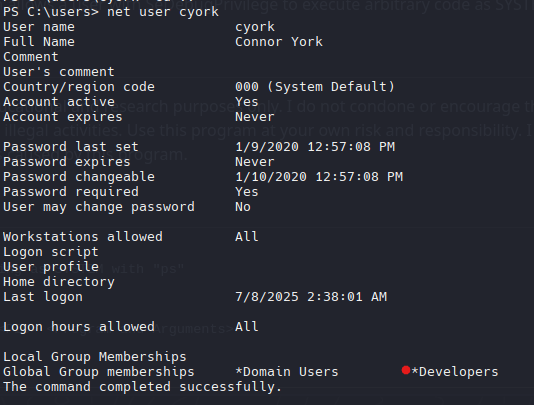
Task: Click the Password expires Never value
Action: tap(255, 162)
